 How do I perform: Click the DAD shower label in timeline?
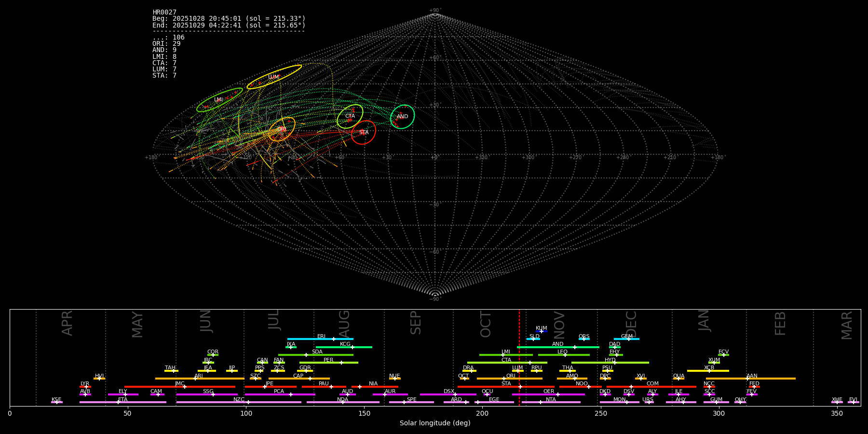615,344
